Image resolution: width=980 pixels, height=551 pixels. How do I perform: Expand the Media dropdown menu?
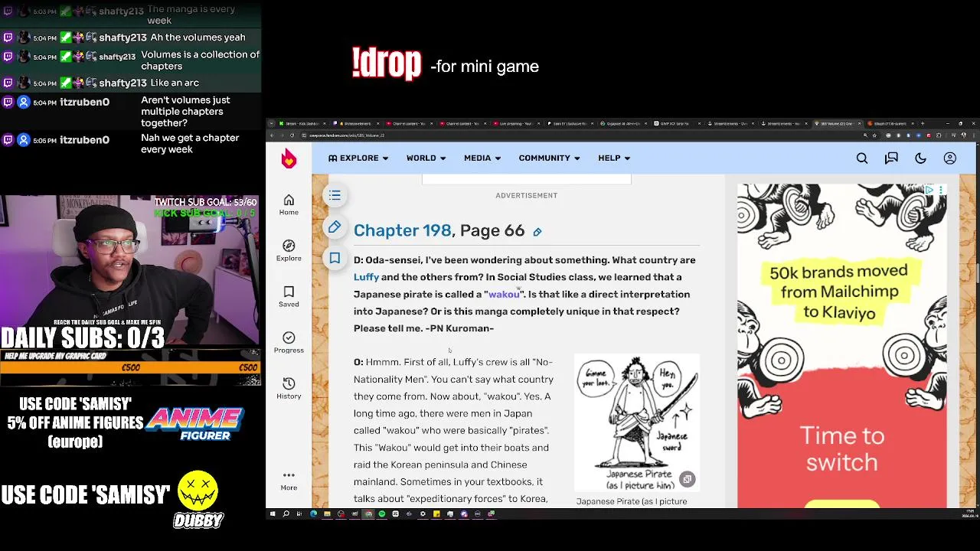pyautogui.click(x=482, y=158)
